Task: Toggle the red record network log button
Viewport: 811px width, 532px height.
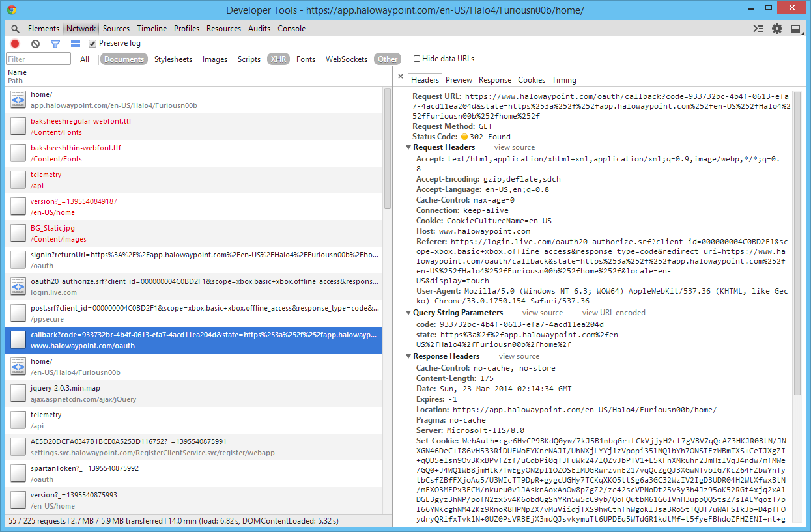Action: tap(15, 44)
